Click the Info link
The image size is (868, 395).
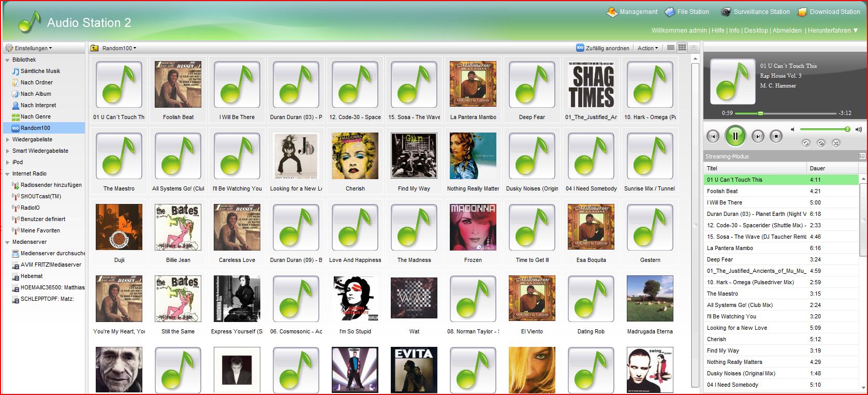coord(734,31)
